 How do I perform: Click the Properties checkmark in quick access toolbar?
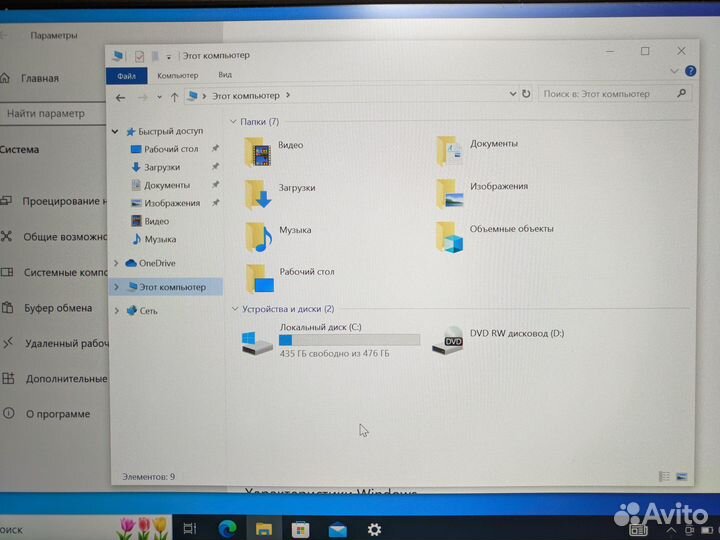(139, 57)
